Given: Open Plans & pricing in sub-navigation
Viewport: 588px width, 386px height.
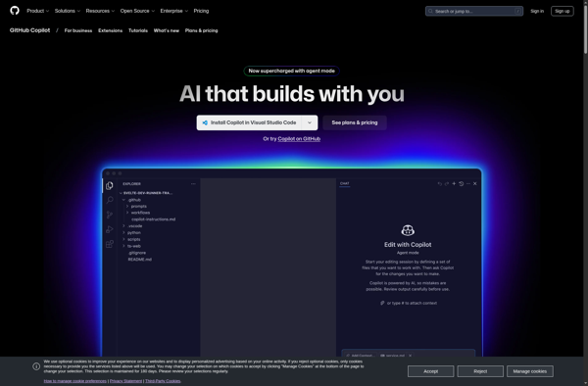Looking at the screenshot, I should tap(201, 30).
